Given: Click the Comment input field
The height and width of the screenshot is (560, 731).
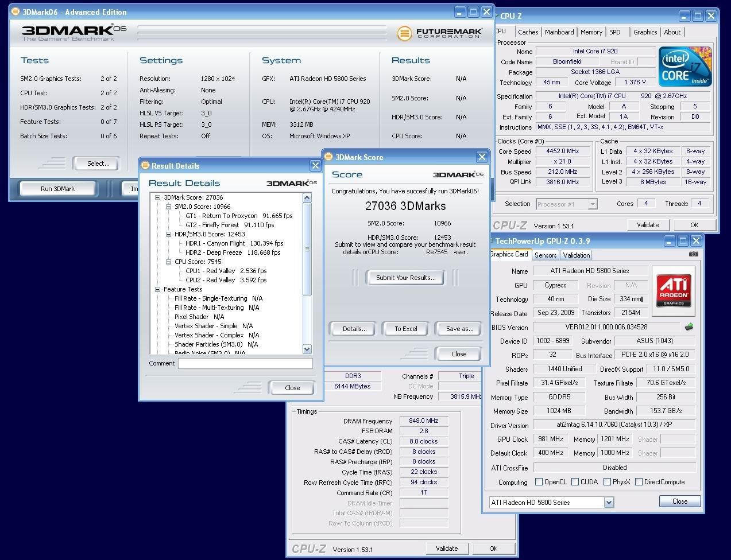Looking at the screenshot, I should pos(245,363).
